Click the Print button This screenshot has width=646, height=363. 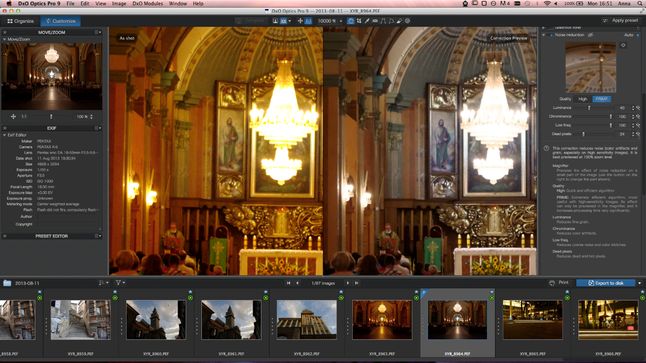tap(559, 283)
